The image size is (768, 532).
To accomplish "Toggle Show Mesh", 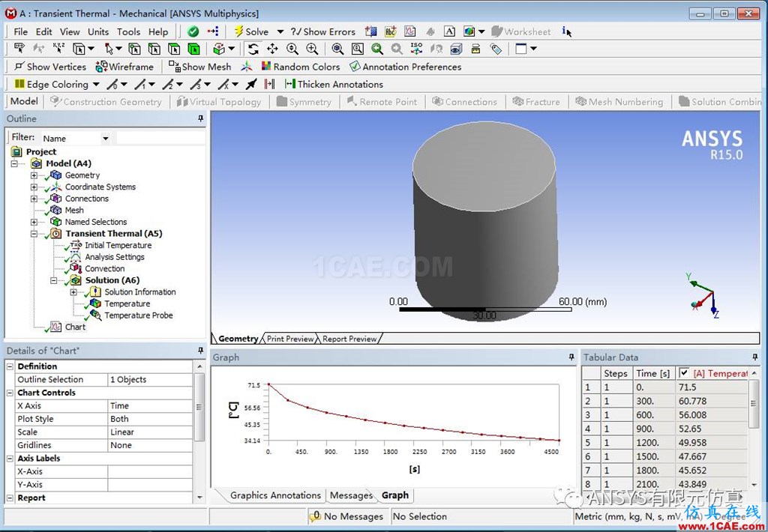I will pyautogui.click(x=199, y=67).
